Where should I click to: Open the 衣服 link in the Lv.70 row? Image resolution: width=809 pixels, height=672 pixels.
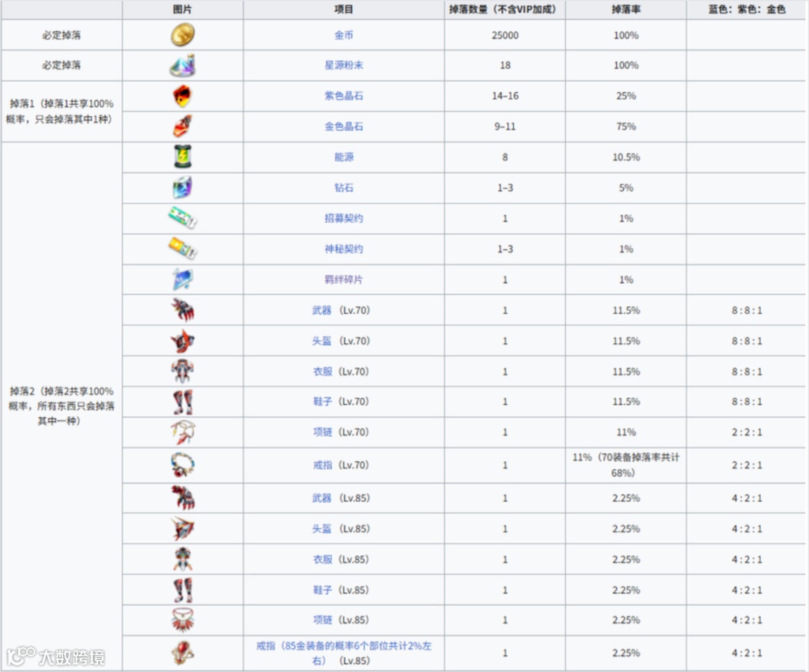coord(322,372)
